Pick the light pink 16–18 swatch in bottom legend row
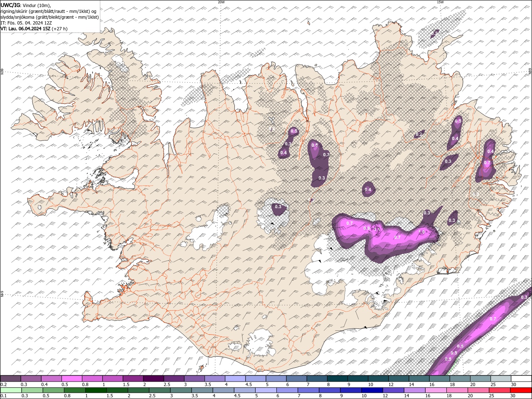 pyautogui.click(x=436, y=390)
